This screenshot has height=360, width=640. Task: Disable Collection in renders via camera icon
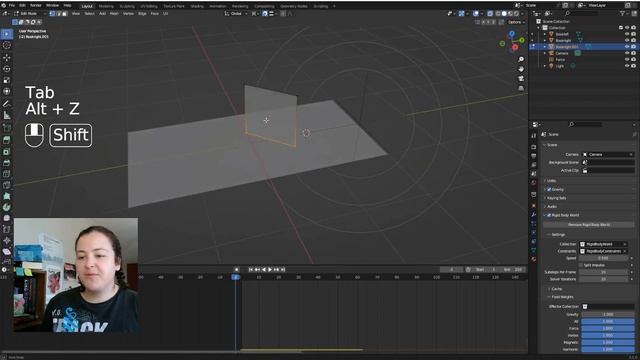pyautogui.click(x=633, y=28)
